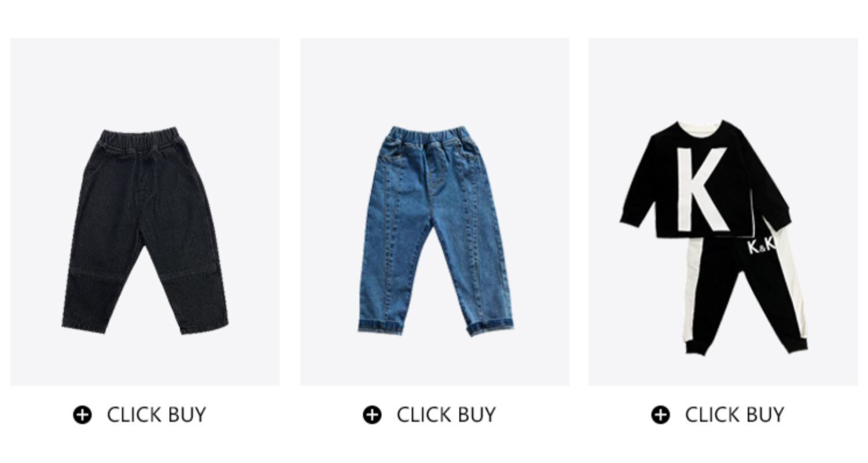View the black K sweatshirt
868x463 pixels.
pos(705,179)
